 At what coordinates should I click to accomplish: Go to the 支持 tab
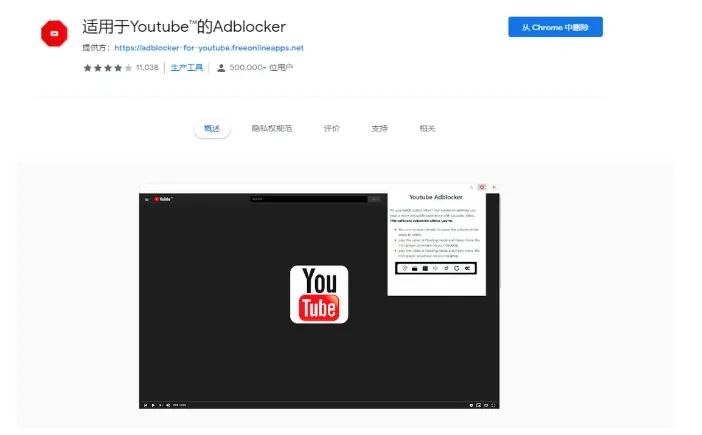(x=380, y=128)
